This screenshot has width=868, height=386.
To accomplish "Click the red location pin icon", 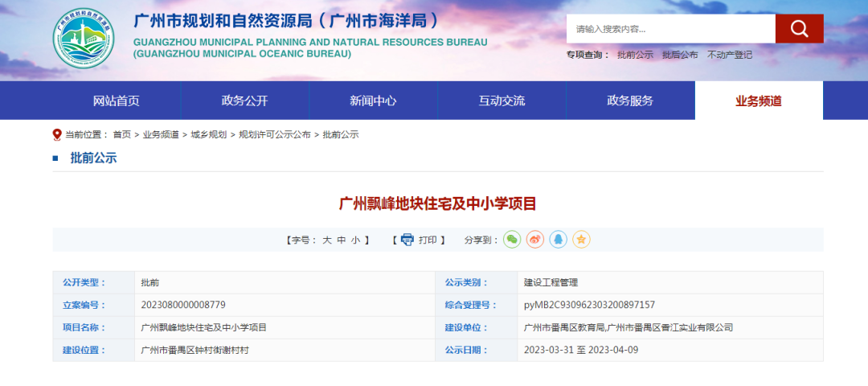I will (x=57, y=134).
